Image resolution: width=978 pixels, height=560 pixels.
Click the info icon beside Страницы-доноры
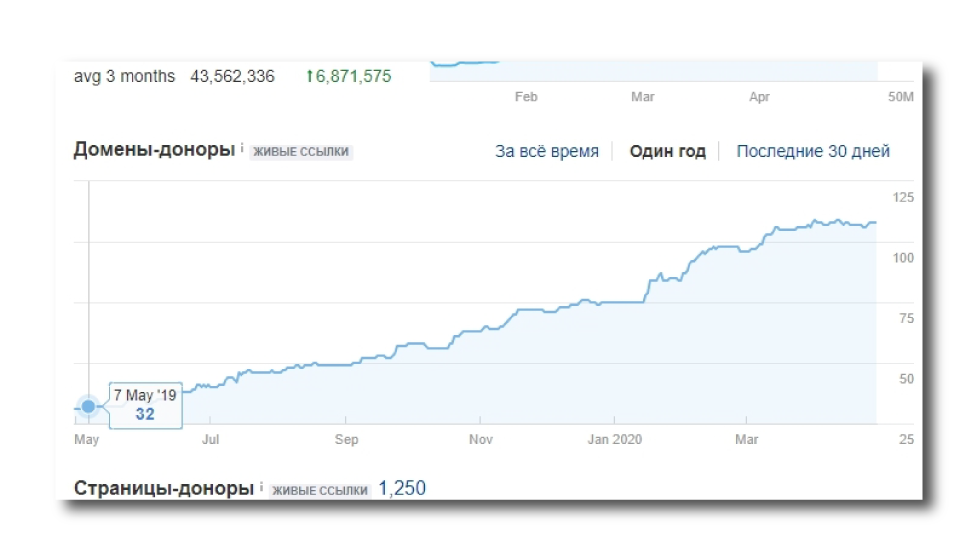(261, 486)
